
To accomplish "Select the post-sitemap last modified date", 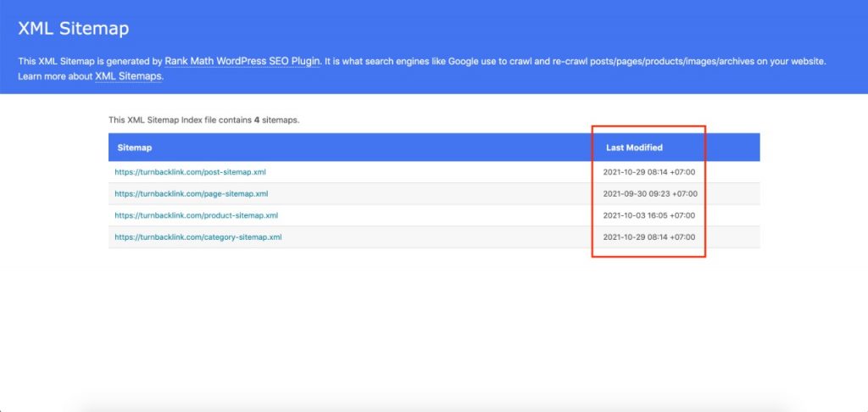I will (x=648, y=172).
